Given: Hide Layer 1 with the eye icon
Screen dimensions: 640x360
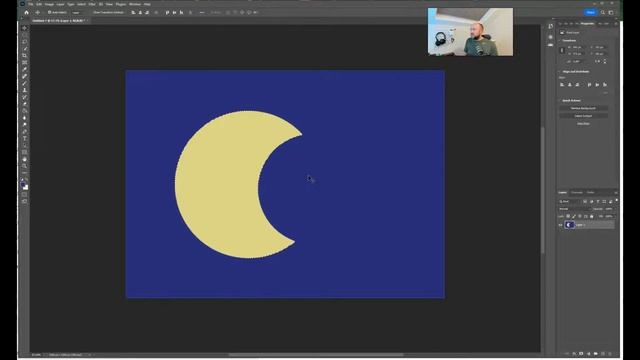Looking at the screenshot, I should point(560,225).
